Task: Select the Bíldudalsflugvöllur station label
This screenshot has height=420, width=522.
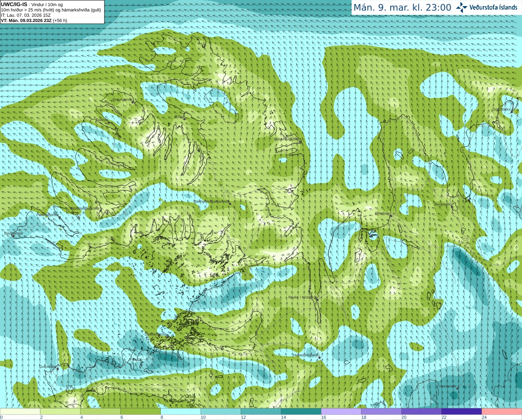Action: (x=85, y=208)
